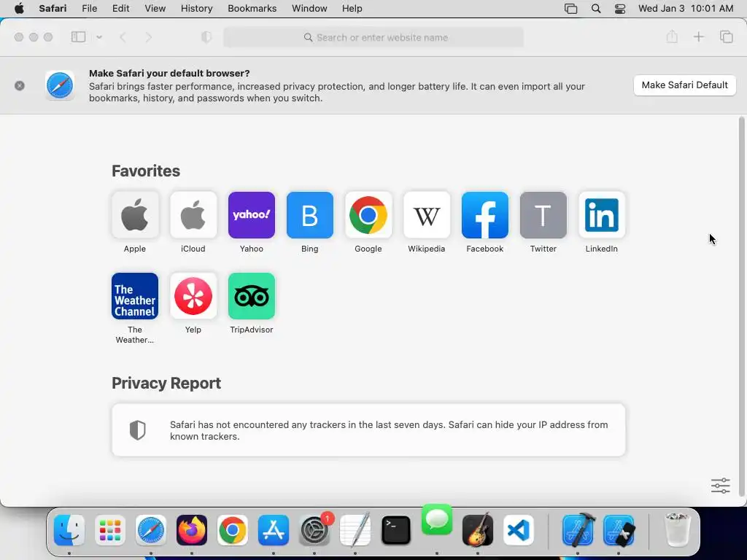Open Spotlight search in menu bar
747x560 pixels.
coord(595,9)
